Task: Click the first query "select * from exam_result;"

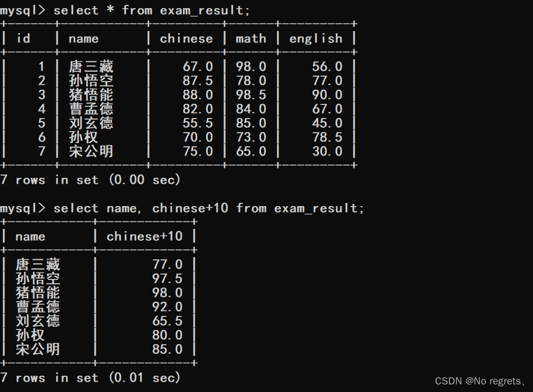Action: click(152, 10)
